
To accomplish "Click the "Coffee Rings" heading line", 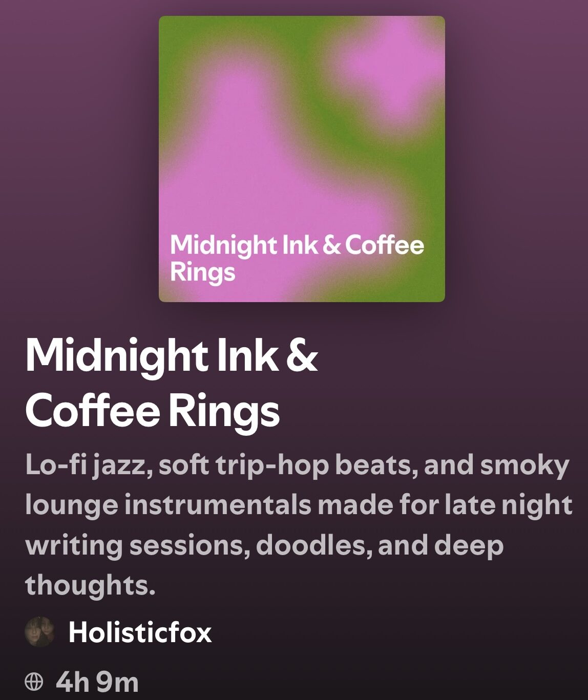I will point(153,411).
